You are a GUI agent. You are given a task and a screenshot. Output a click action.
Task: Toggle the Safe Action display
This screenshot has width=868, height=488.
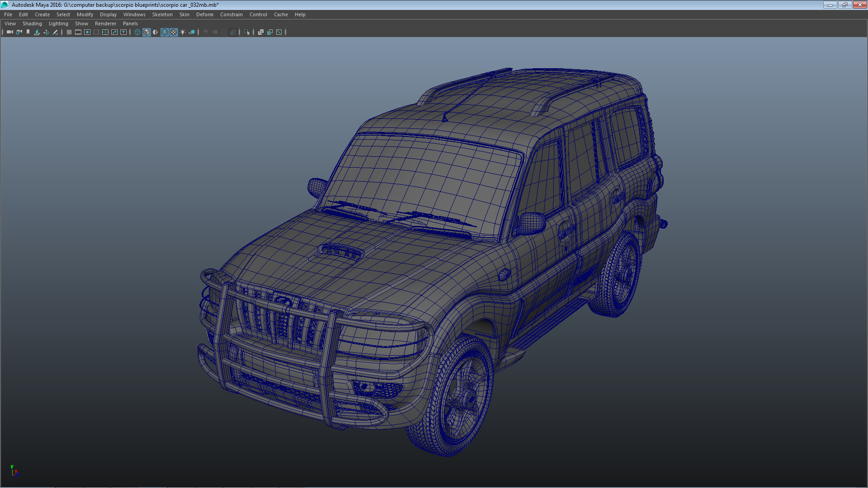click(x=114, y=32)
